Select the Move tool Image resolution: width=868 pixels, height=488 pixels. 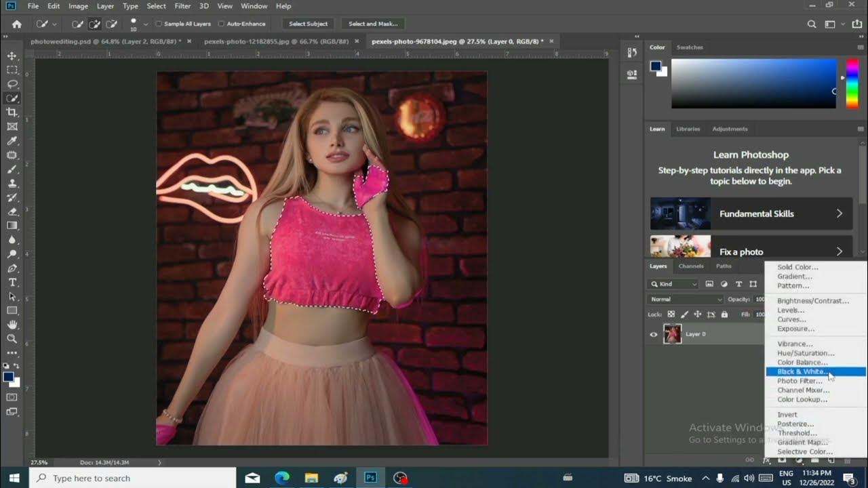tap(12, 56)
